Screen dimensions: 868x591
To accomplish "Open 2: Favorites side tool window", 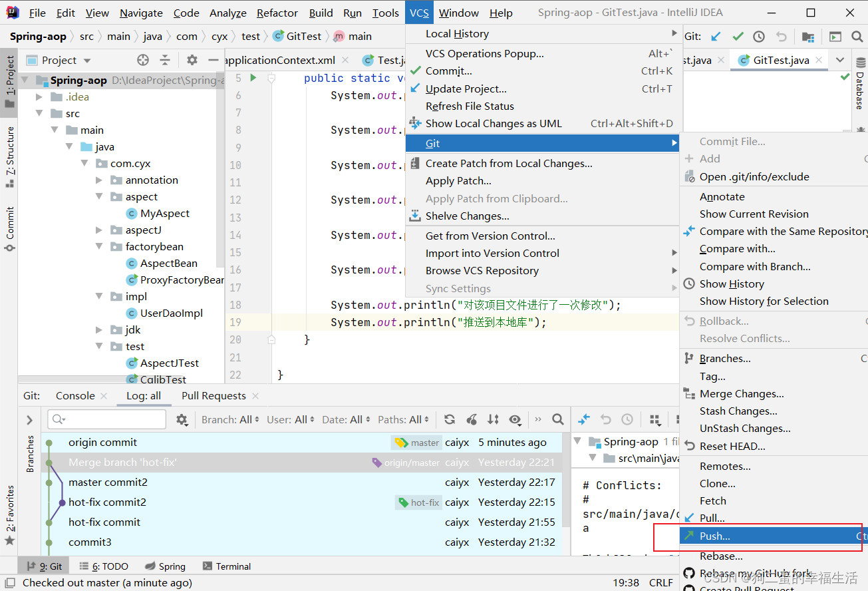I will click(x=10, y=514).
